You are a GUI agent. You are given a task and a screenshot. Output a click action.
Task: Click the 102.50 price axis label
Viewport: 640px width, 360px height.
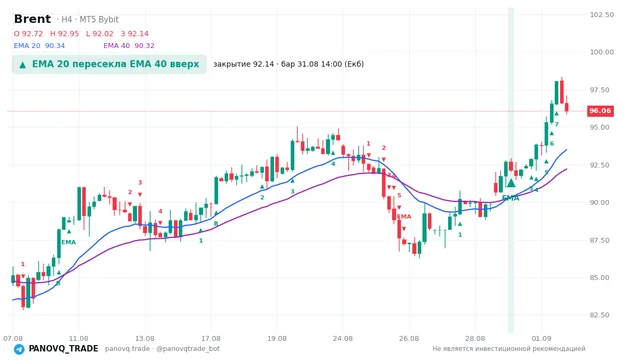click(x=602, y=15)
